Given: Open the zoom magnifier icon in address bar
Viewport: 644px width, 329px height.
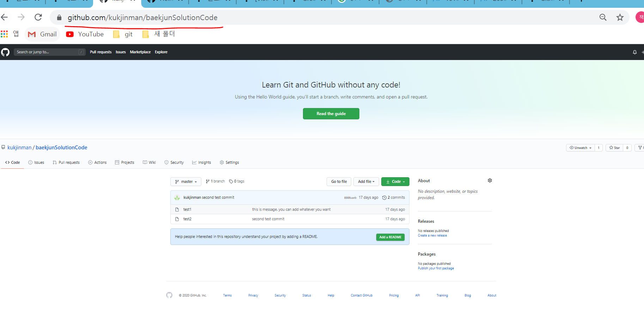Looking at the screenshot, I should click(603, 17).
